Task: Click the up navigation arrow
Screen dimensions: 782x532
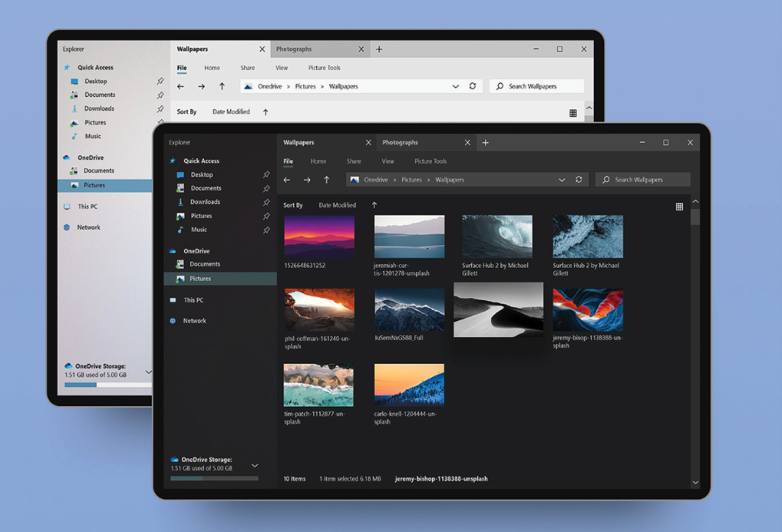Action: pos(326,179)
